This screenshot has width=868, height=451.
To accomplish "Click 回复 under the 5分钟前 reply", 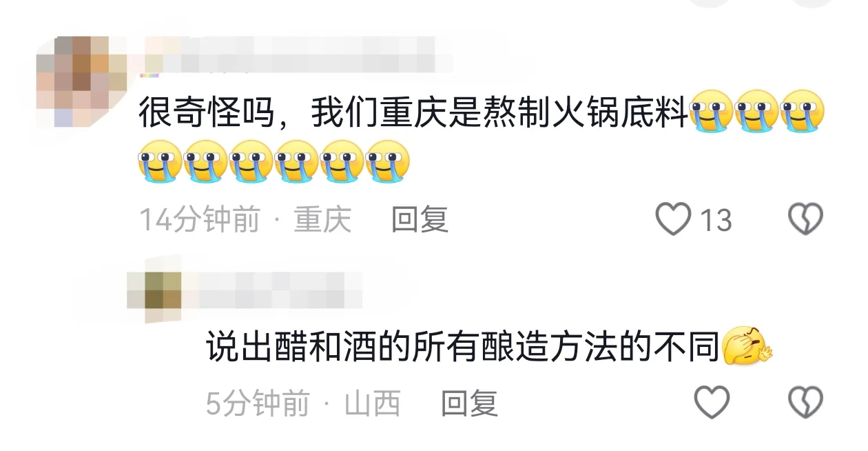I will coord(469,403).
